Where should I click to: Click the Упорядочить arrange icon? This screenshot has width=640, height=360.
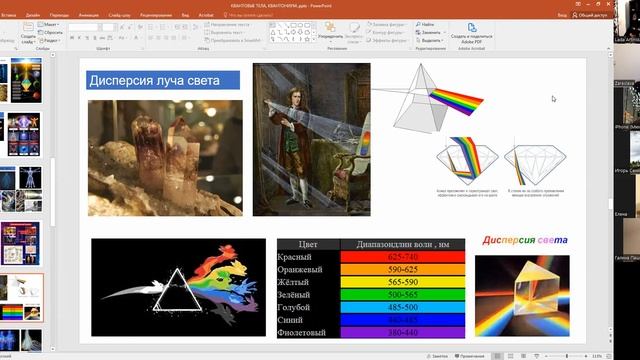pyautogui.click(x=330, y=27)
